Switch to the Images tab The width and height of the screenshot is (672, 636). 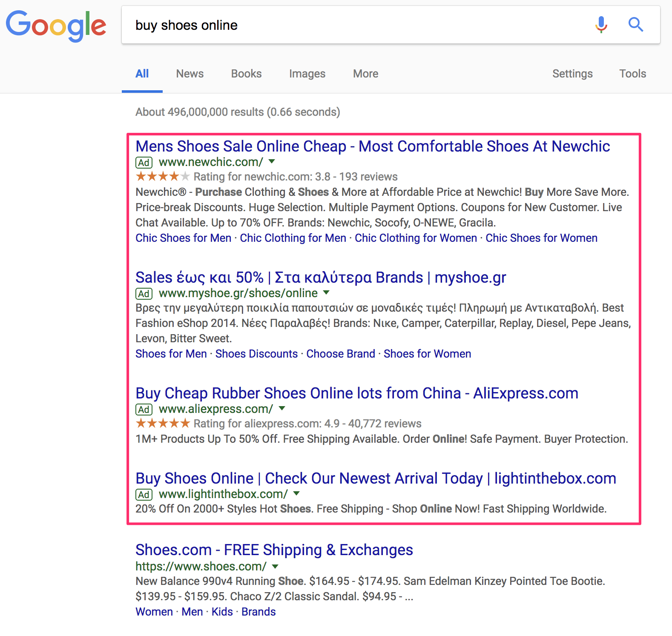[307, 74]
